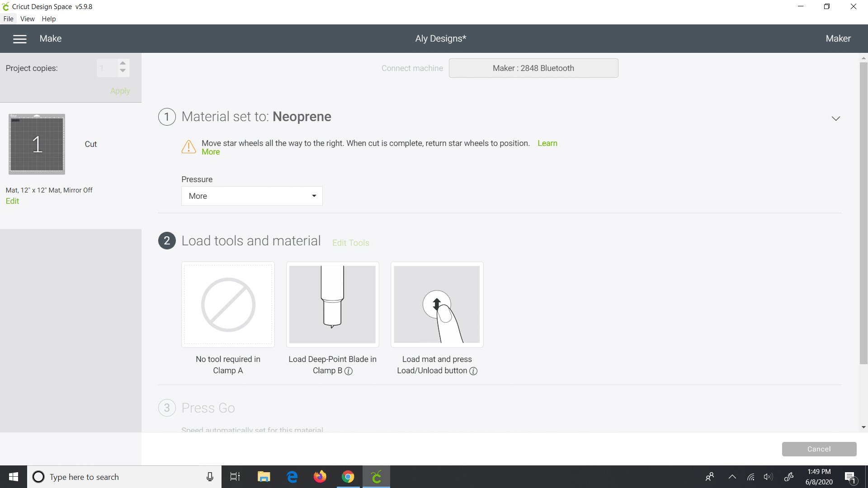This screenshot has height=488, width=868.
Task: Click the info icon beside Load/Unload button
Action: pyautogui.click(x=473, y=371)
